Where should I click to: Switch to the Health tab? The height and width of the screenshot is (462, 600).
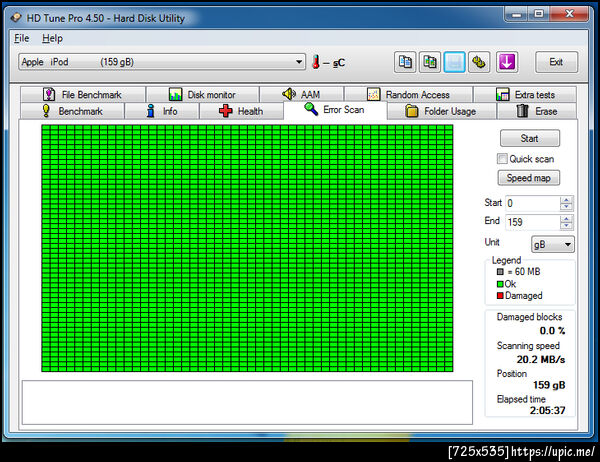tap(241, 111)
